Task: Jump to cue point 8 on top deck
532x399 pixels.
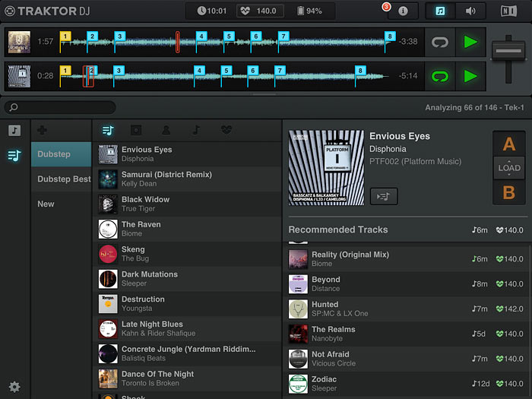Action: point(390,36)
